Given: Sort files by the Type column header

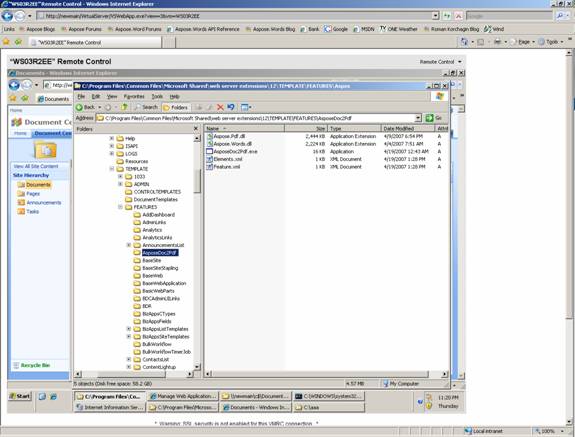Looking at the screenshot, I should pos(354,128).
